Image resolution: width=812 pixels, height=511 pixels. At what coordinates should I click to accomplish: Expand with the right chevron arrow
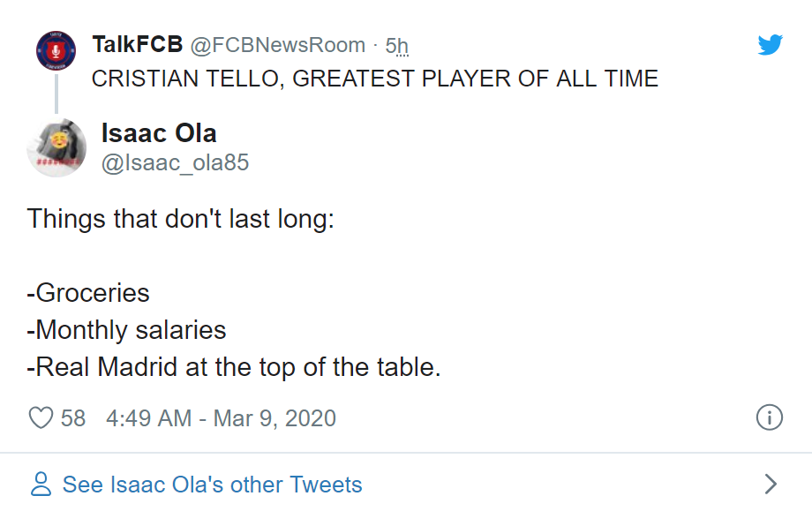pos(770,484)
